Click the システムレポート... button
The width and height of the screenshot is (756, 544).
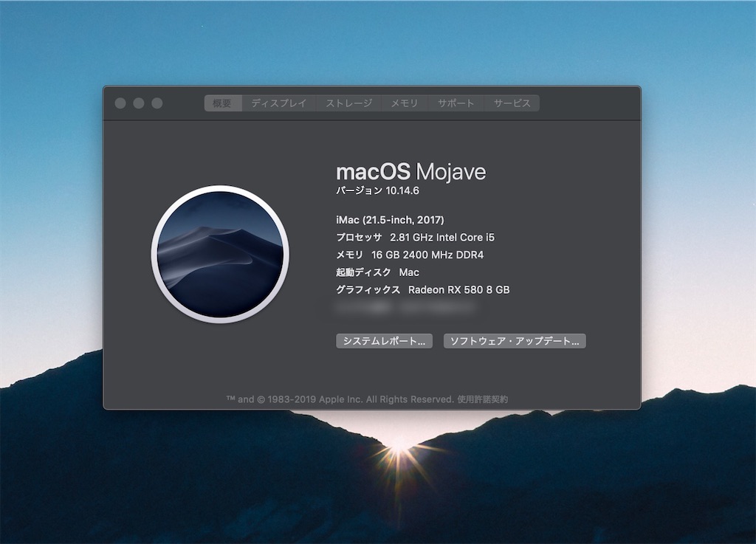(384, 341)
